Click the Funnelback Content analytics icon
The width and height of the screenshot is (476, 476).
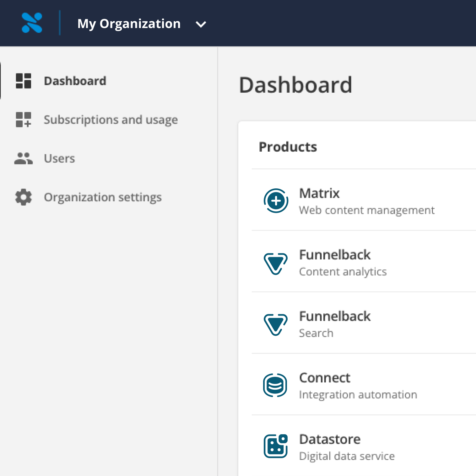276,263
